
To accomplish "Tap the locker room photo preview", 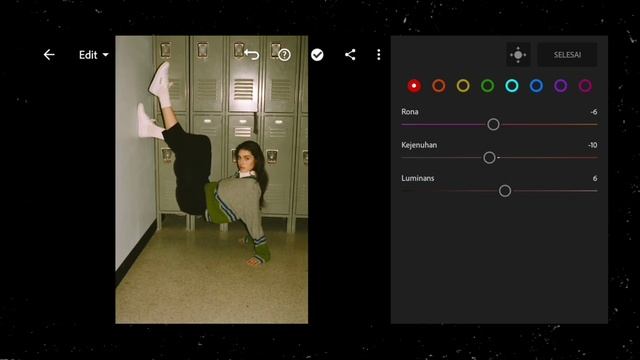I will 211,180.
